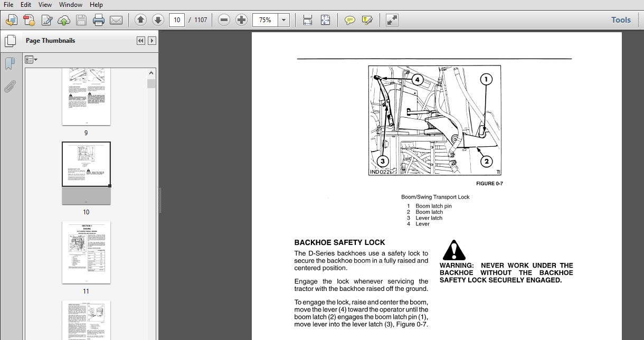Select page 11 thumbnail
The height and width of the screenshot is (340, 644).
pyautogui.click(x=86, y=252)
